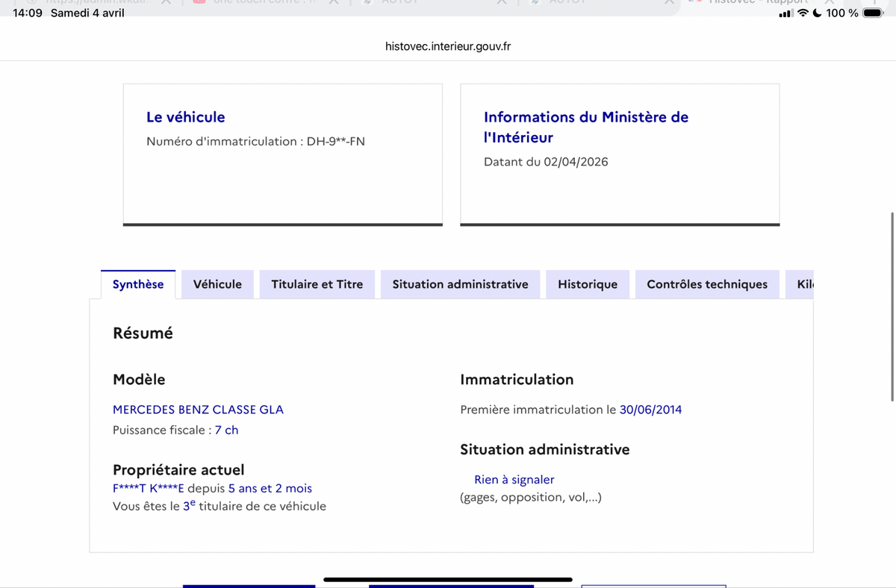Show the Contrôles techniques tab

(x=707, y=284)
